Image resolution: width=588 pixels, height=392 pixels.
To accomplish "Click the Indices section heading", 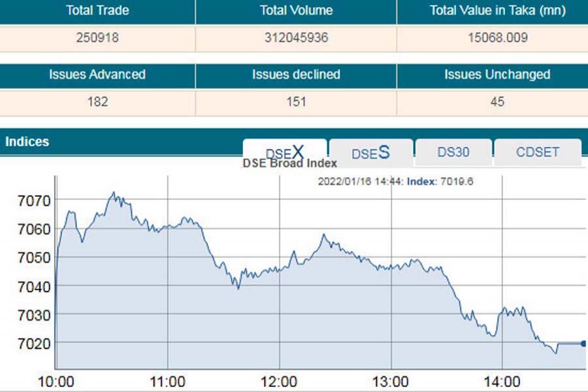I will [27, 141].
